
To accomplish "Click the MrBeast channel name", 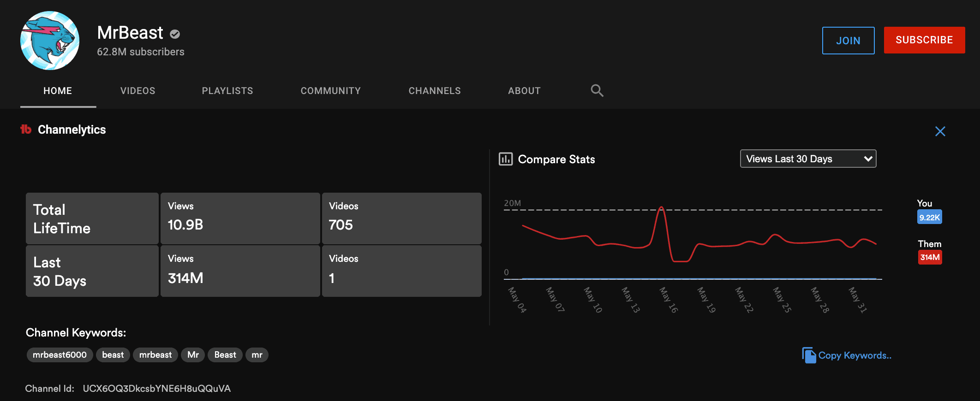I will (x=130, y=33).
